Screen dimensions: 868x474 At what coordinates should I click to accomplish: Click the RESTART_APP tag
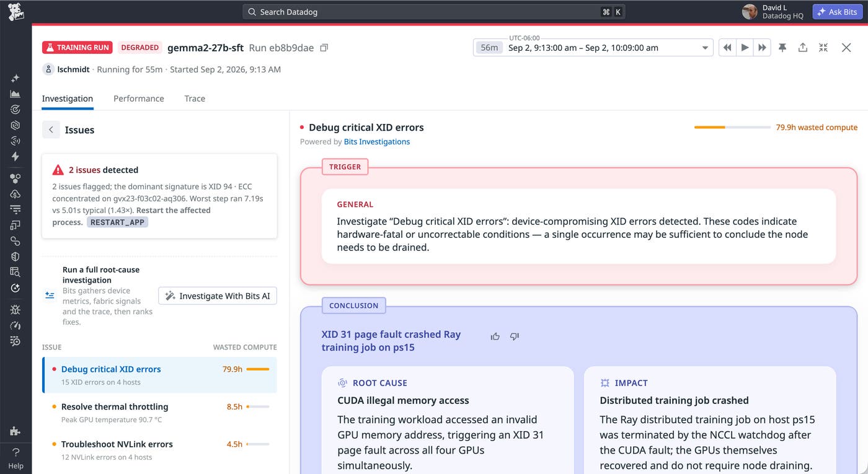[117, 222]
